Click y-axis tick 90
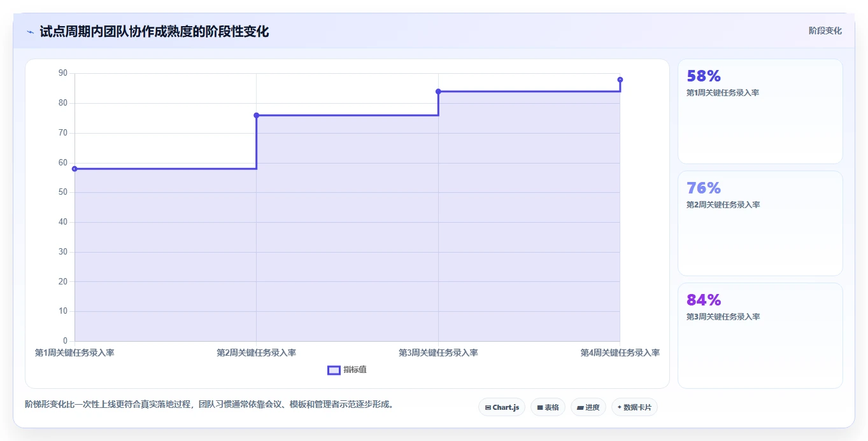This screenshot has width=868, height=441. click(x=62, y=73)
